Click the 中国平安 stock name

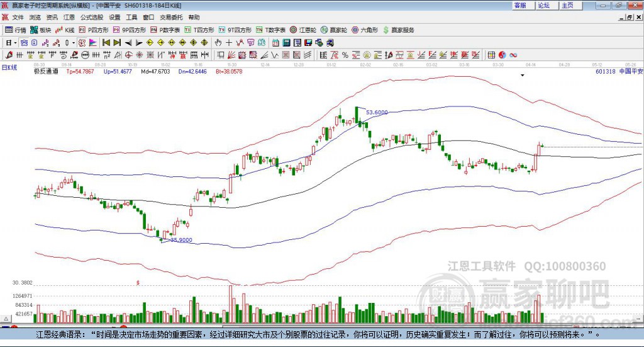tap(631, 72)
